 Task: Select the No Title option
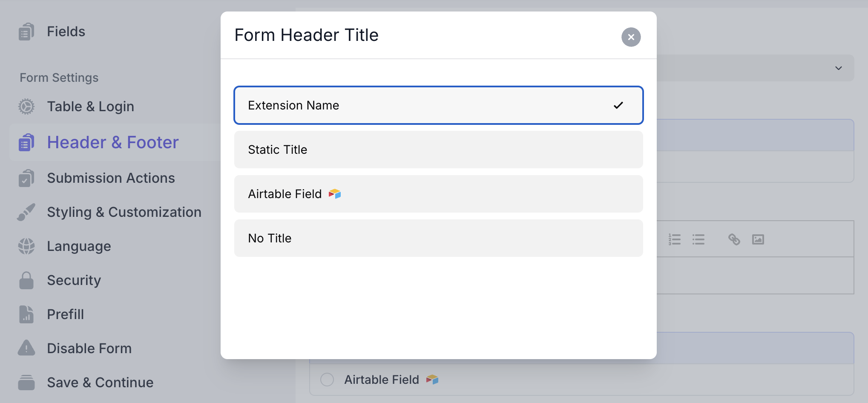point(438,238)
